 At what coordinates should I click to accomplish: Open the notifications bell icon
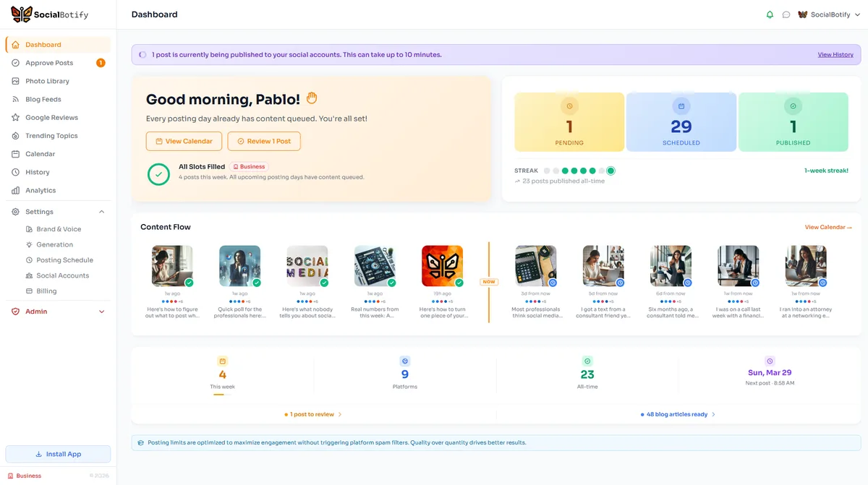coord(770,14)
